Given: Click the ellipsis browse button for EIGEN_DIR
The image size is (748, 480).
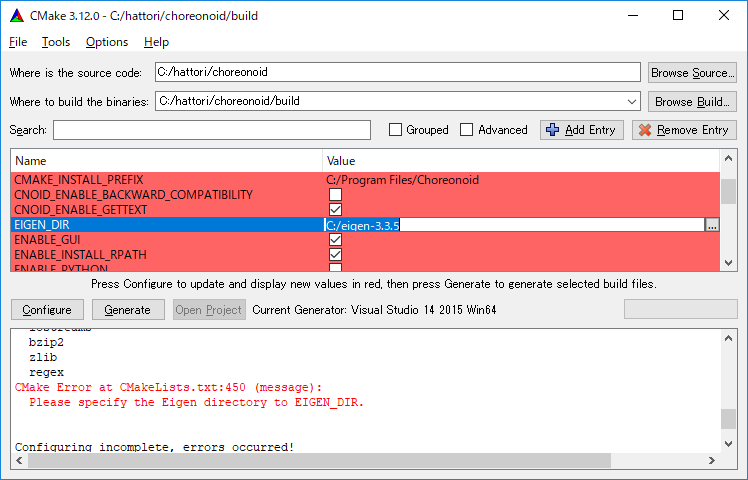Looking at the screenshot, I should 712,225.
